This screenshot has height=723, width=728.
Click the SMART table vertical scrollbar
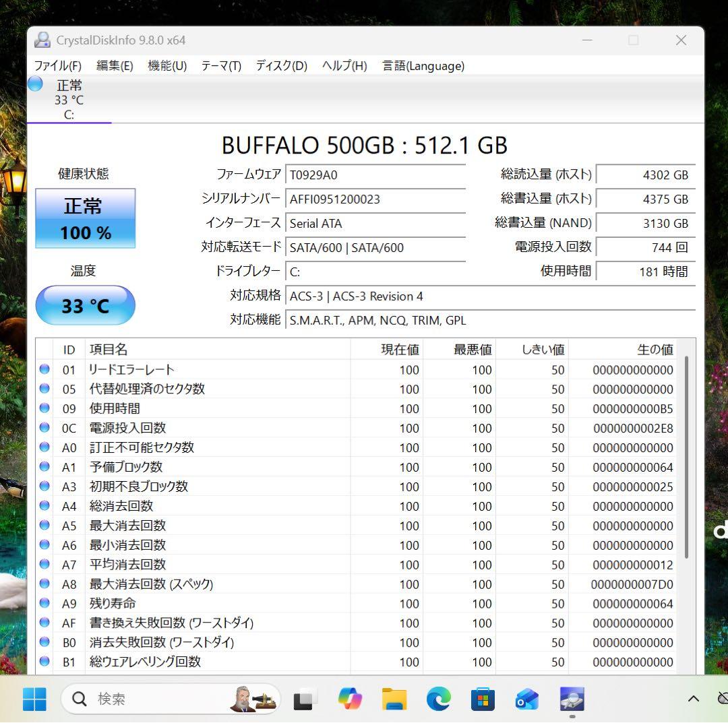[686, 457]
